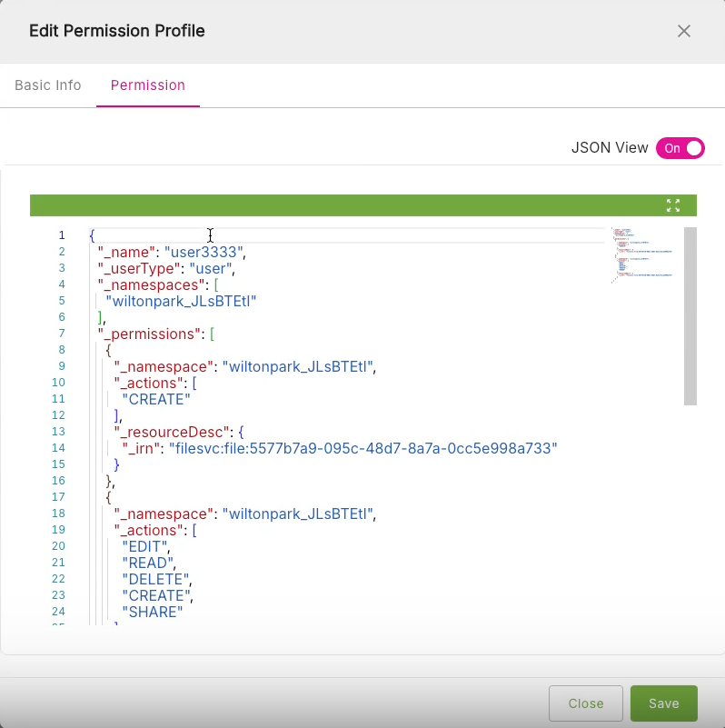Image resolution: width=725 pixels, height=728 pixels.
Task: Turn off the JSON View toggle
Action: (680, 148)
